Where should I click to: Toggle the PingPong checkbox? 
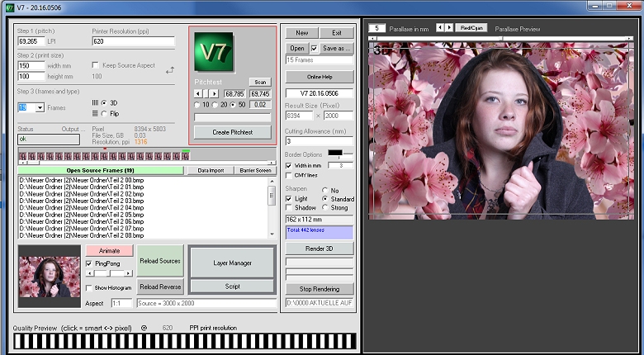pyautogui.click(x=89, y=263)
